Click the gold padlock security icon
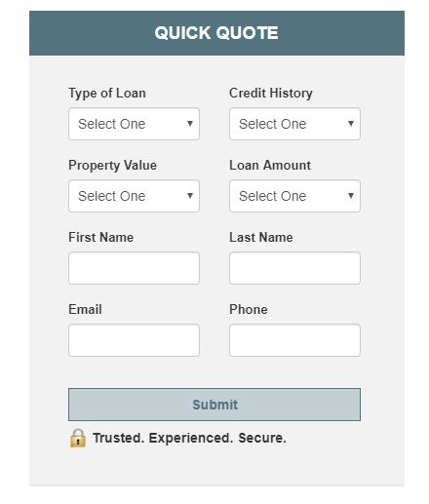 pyautogui.click(x=78, y=439)
